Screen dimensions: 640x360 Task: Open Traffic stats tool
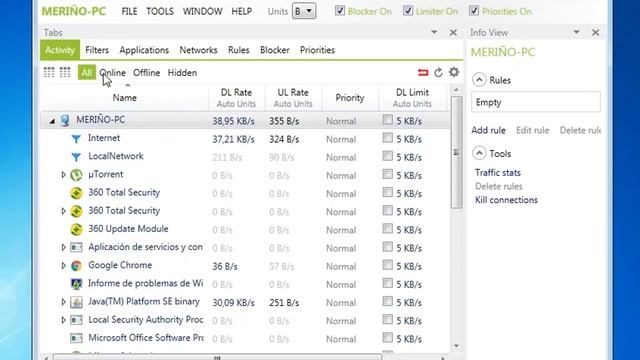tap(498, 173)
